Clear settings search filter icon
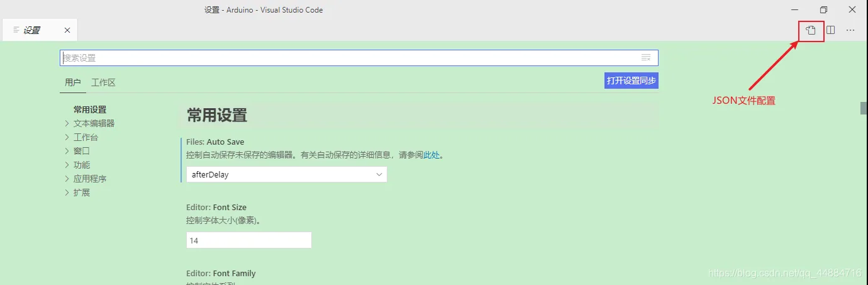The height and width of the screenshot is (285, 868). click(x=646, y=58)
